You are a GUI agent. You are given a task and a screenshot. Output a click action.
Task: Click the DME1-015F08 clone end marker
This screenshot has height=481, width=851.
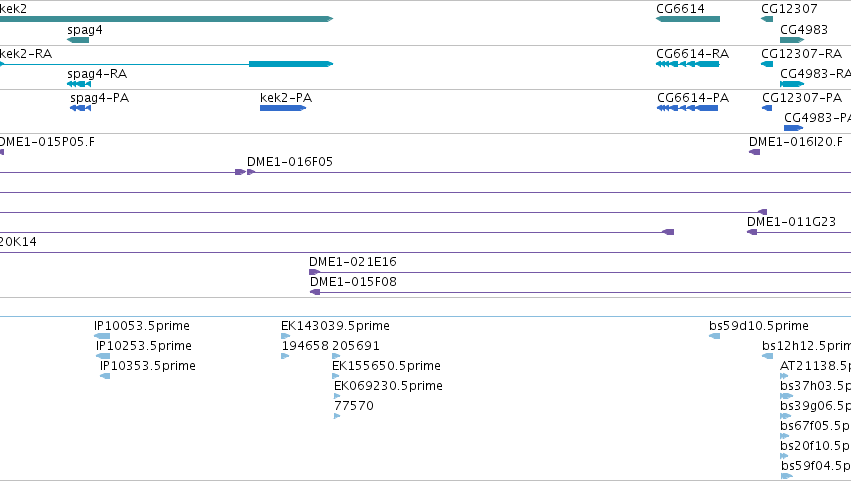[315, 292]
